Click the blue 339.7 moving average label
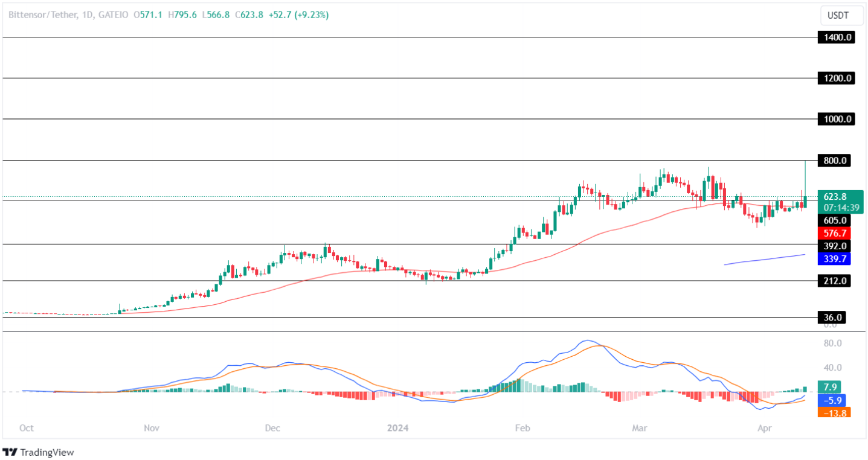 [x=834, y=258]
